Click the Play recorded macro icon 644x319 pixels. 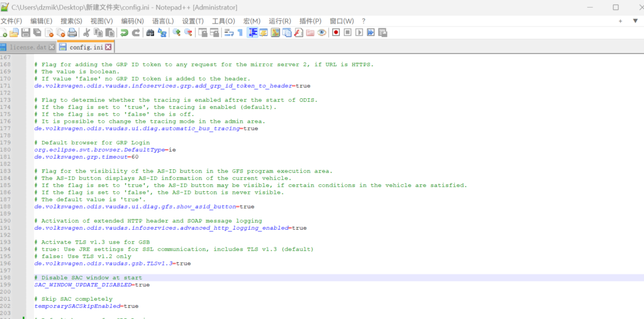(x=359, y=33)
